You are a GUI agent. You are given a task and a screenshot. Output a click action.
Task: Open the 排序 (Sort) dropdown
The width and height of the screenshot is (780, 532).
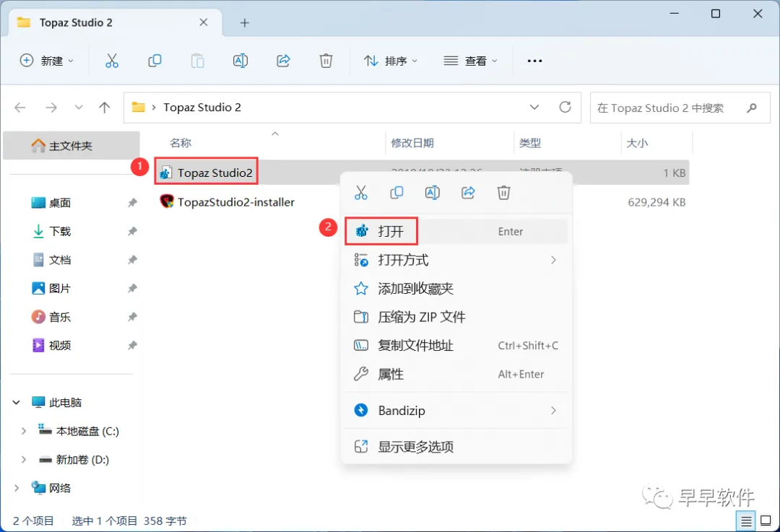391,61
